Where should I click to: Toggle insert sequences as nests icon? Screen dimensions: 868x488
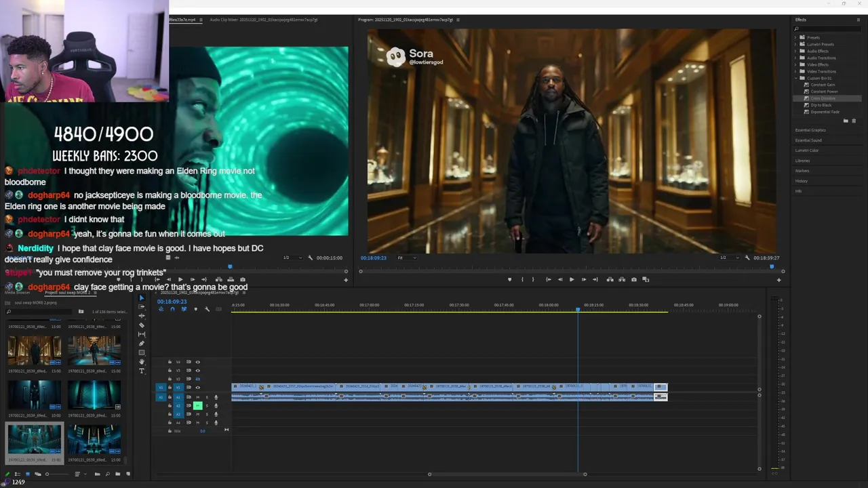161,309
